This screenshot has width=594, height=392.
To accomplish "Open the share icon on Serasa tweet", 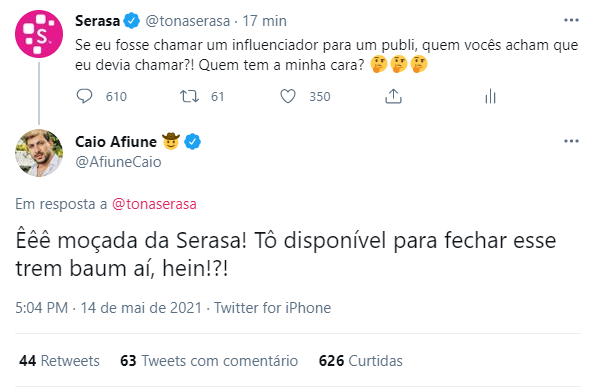I will coord(393,97).
